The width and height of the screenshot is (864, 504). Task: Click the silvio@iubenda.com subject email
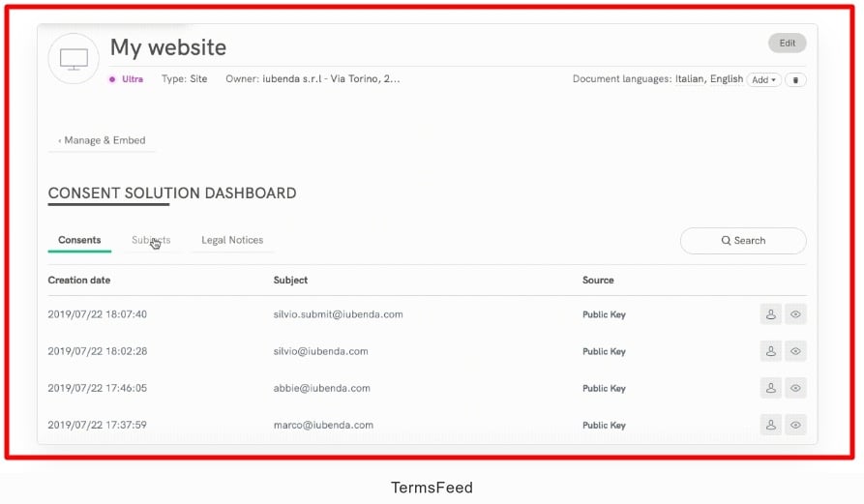pos(320,351)
